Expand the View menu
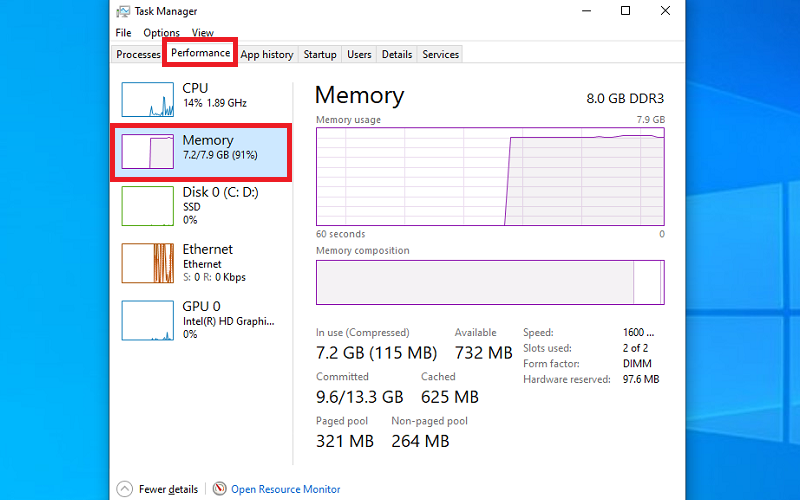The height and width of the screenshot is (500, 800). coord(203,33)
